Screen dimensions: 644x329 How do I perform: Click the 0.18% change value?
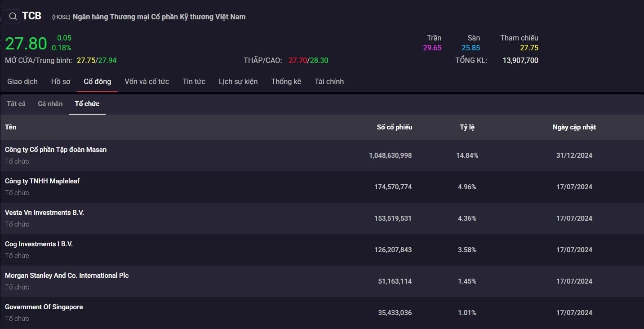(x=62, y=48)
